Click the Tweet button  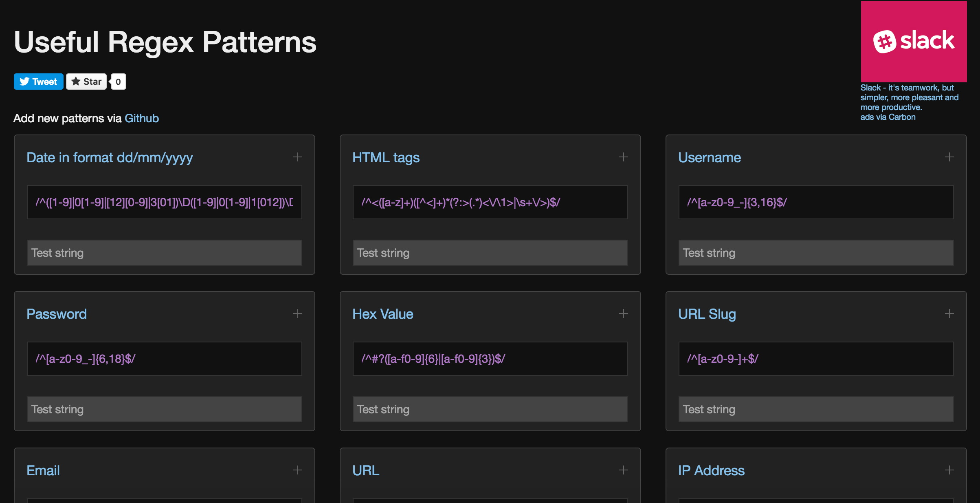38,82
